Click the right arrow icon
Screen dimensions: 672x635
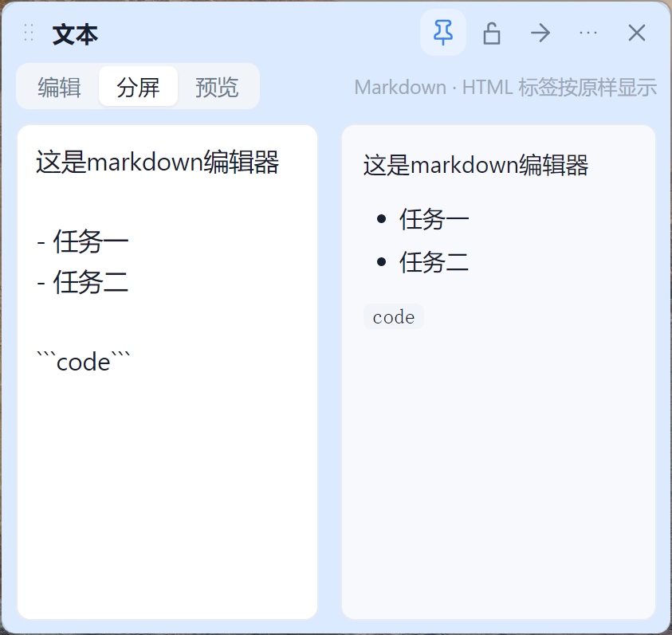click(x=540, y=33)
